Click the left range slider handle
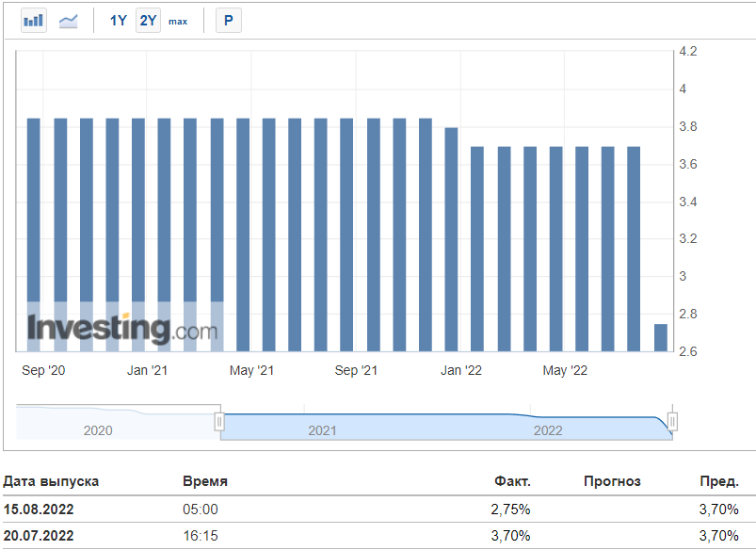756x550 pixels. 219,422
